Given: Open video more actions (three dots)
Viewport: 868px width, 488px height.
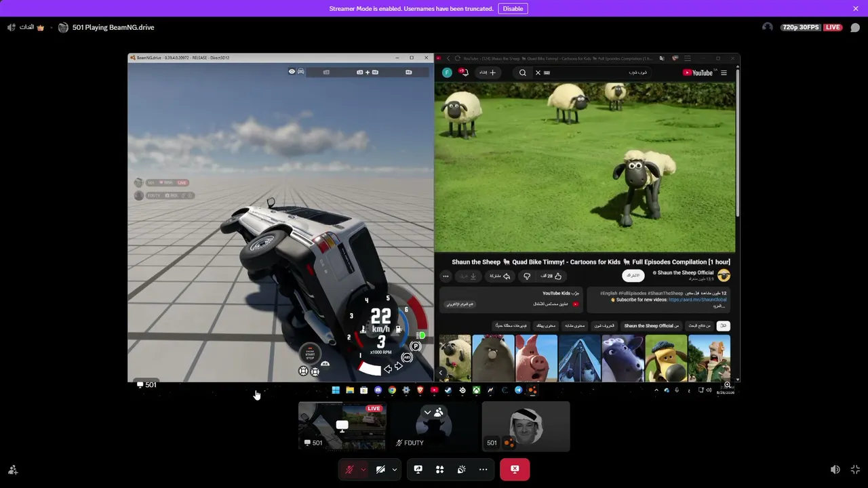Looking at the screenshot, I should [x=446, y=276].
